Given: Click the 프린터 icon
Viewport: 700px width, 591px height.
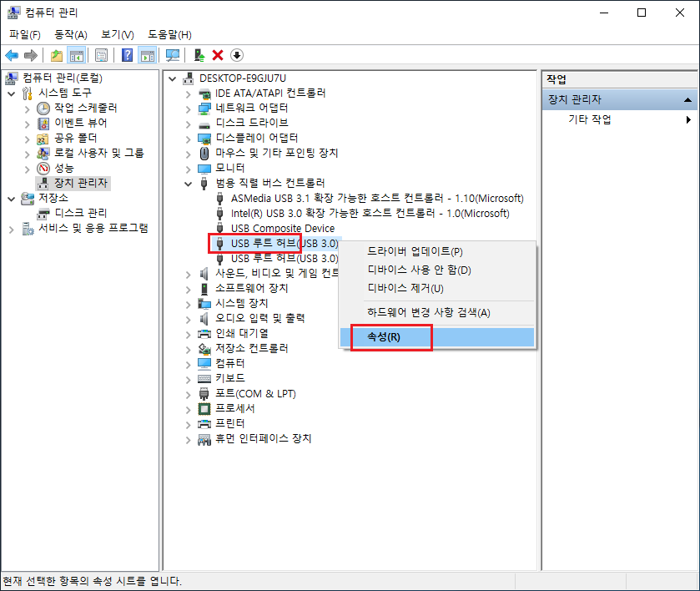Looking at the screenshot, I should pos(204,424).
